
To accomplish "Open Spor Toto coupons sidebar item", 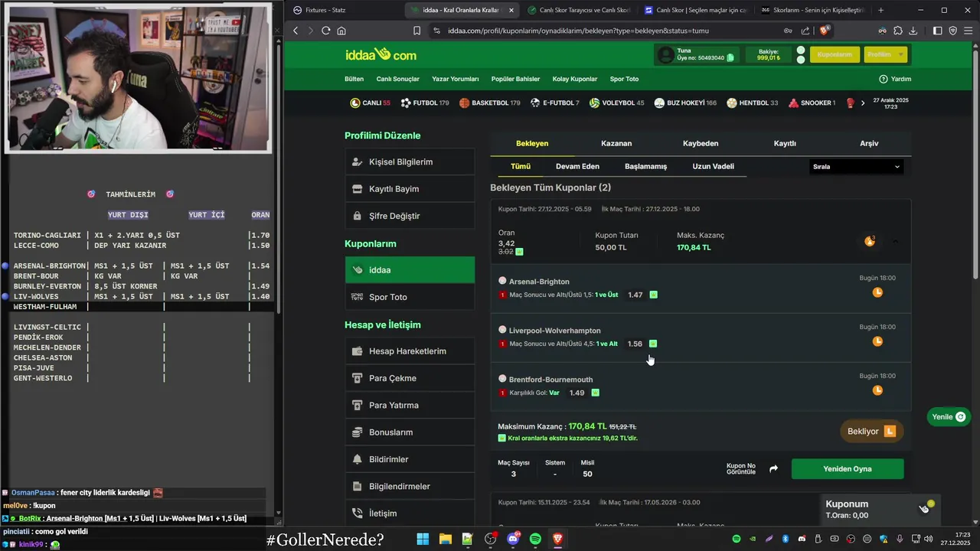I will click(x=410, y=297).
